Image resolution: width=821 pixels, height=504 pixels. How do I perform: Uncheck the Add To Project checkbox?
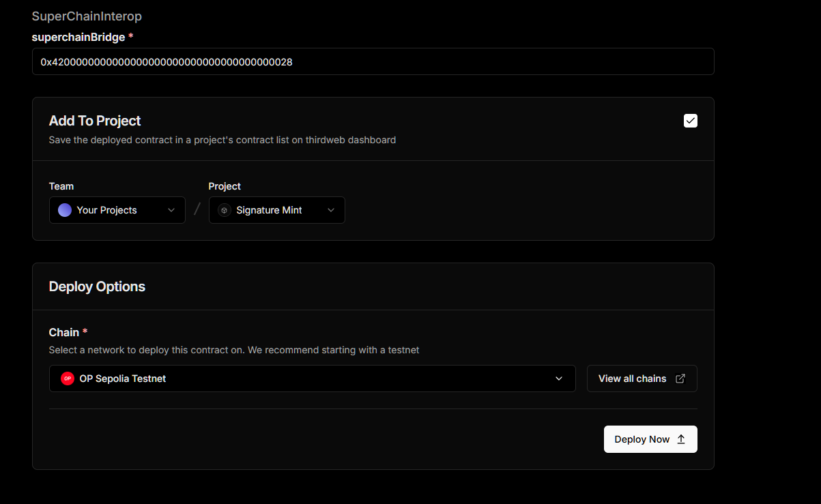tap(690, 121)
